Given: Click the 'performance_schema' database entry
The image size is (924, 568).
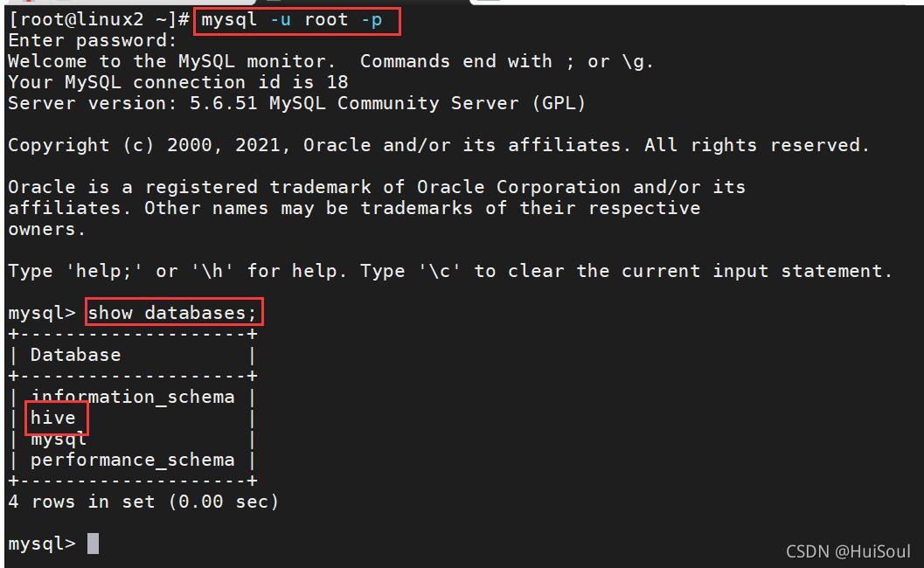Looking at the screenshot, I should [x=133, y=461].
